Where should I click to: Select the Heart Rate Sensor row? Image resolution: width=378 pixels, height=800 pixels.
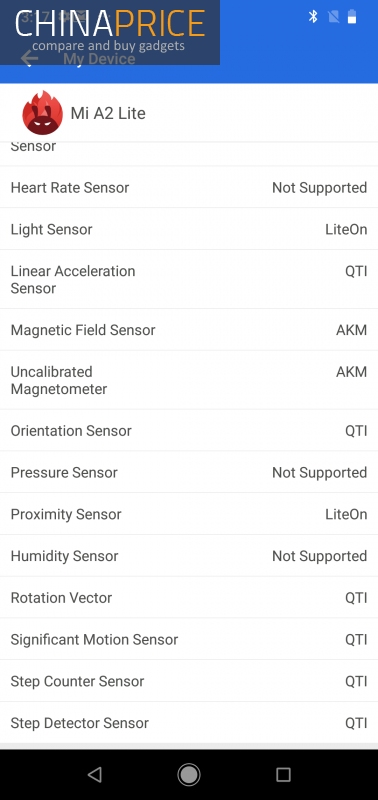pyautogui.click(x=189, y=187)
